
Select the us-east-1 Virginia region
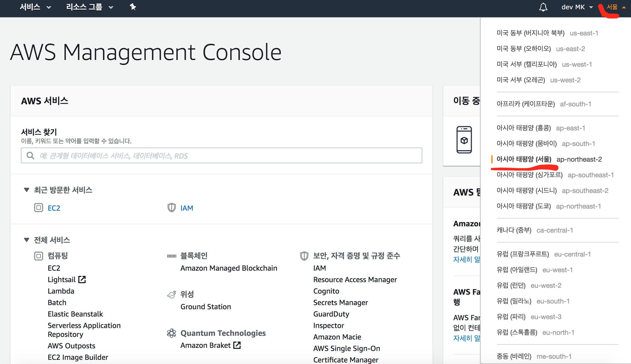[547, 33]
